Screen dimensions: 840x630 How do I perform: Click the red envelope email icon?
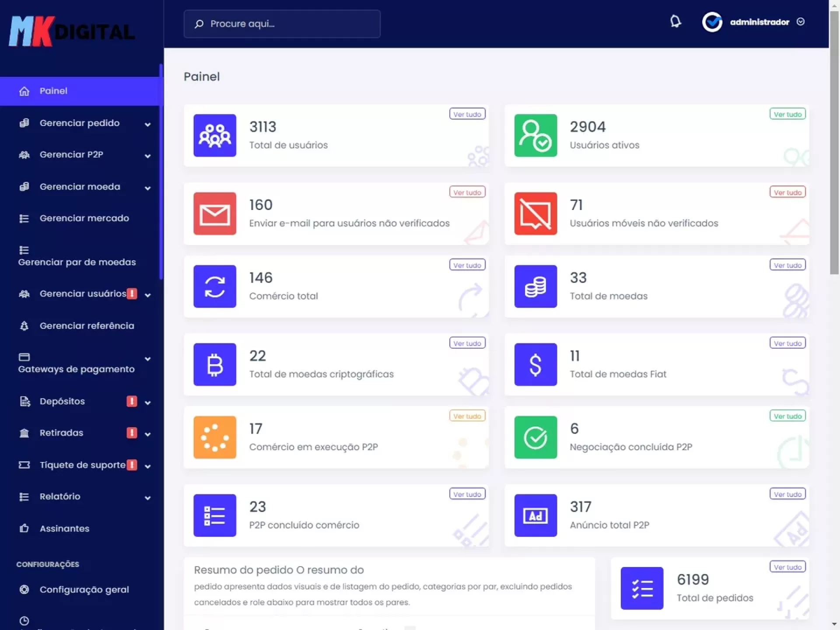coord(215,213)
